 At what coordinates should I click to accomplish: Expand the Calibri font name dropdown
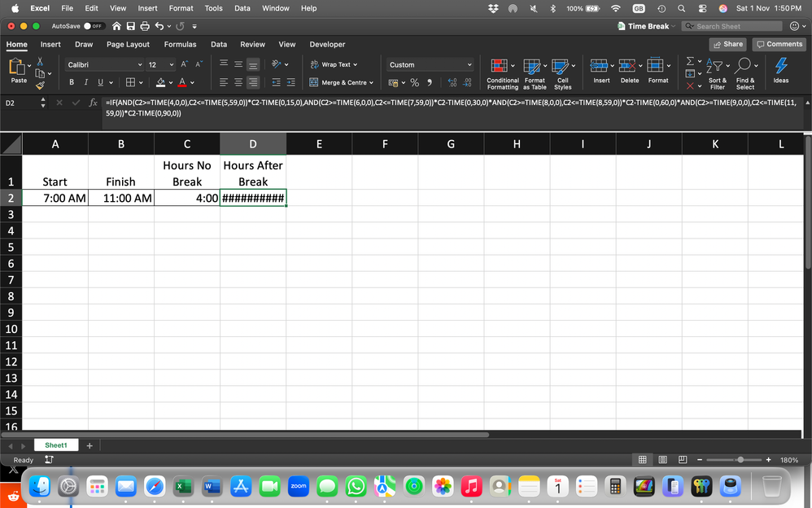tap(140, 65)
